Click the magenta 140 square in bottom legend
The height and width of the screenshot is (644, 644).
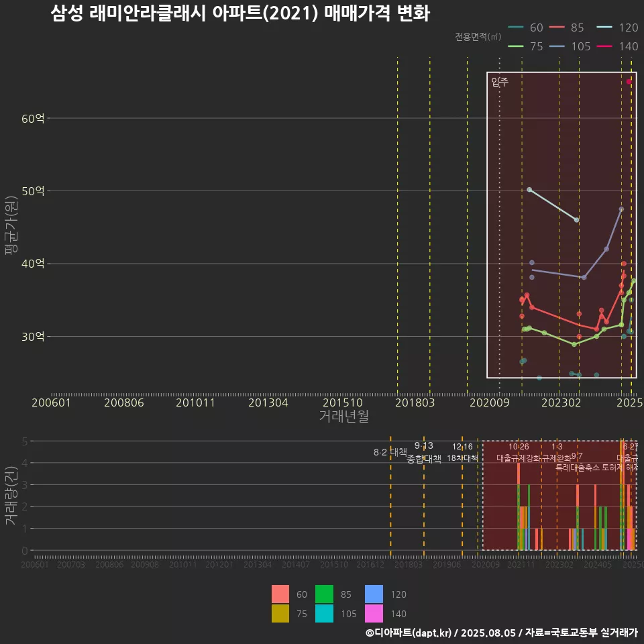pyautogui.click(x=374, y=613)
